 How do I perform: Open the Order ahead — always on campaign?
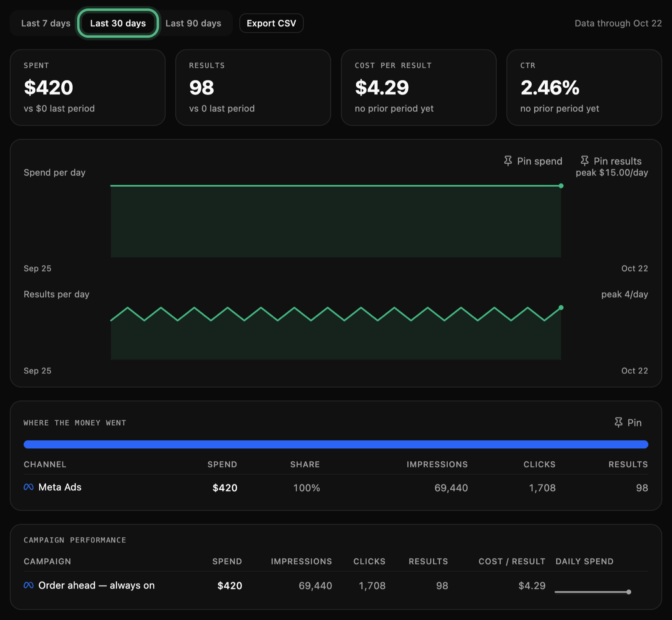[96, 585]
